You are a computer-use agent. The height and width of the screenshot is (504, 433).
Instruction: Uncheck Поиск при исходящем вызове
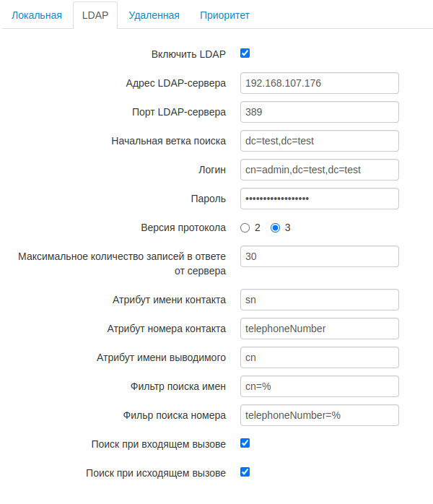[245, 472]
